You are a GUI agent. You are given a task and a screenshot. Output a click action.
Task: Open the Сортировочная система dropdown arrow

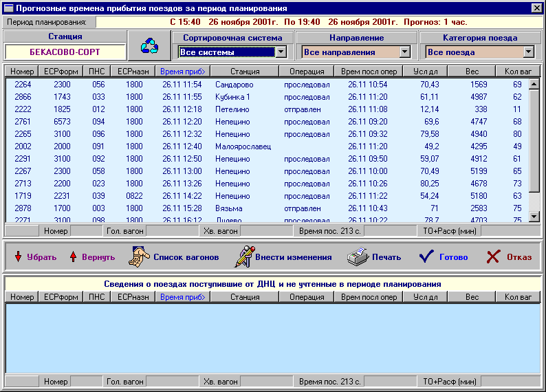coord(281,52)
